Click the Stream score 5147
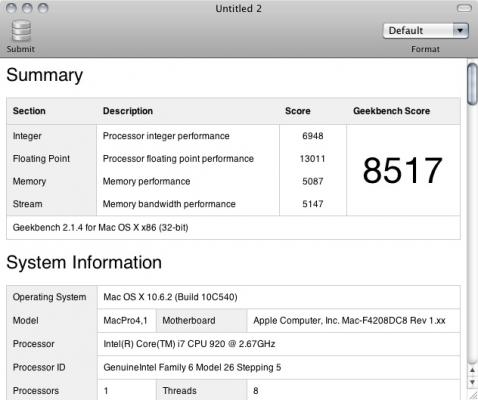The width and height of the screenshot is (478, 400). pos(313,204)
